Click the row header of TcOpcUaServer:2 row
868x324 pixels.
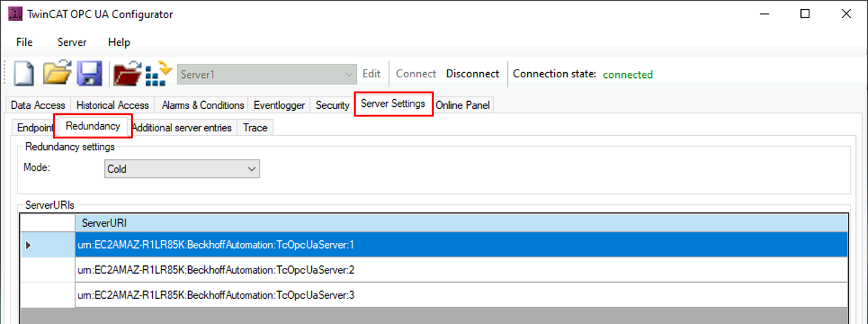48,270
